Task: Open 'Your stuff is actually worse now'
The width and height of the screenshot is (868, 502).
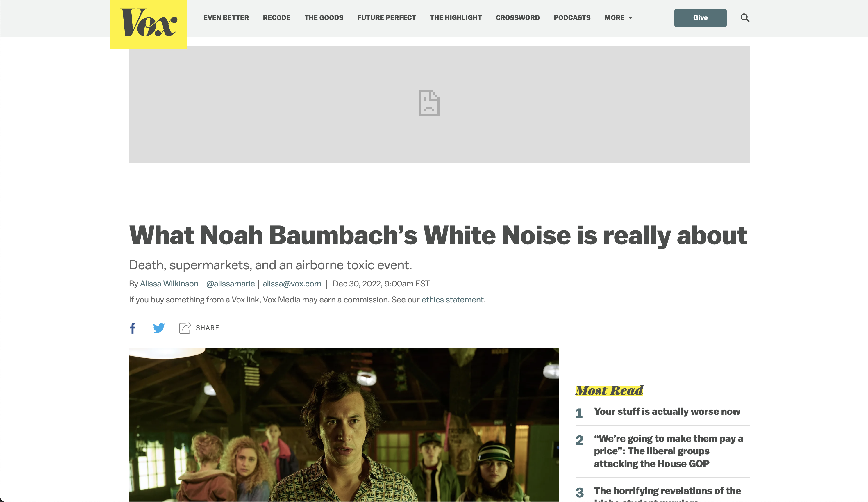Action: 667,411
